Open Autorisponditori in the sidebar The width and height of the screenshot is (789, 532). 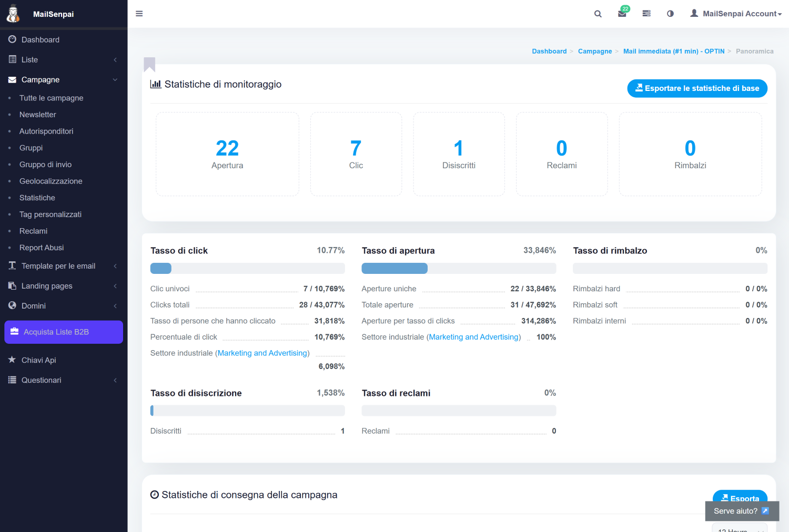coord(46,131)
